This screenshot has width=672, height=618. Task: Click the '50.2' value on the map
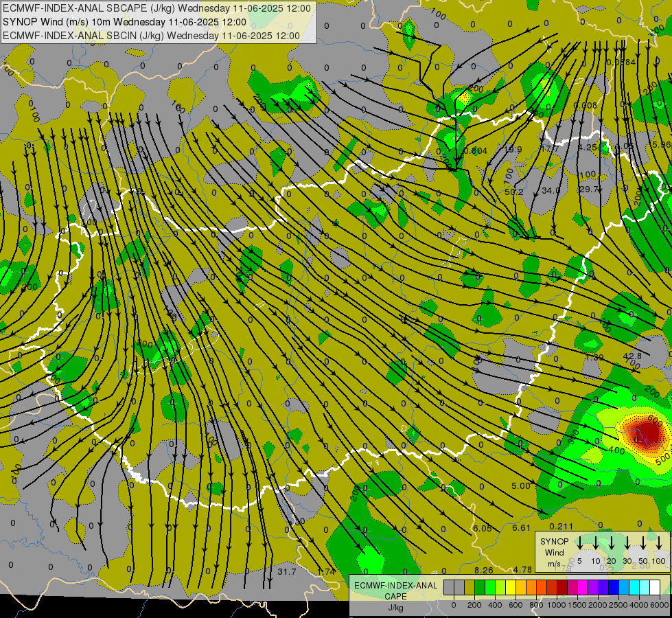click(514, 192)
